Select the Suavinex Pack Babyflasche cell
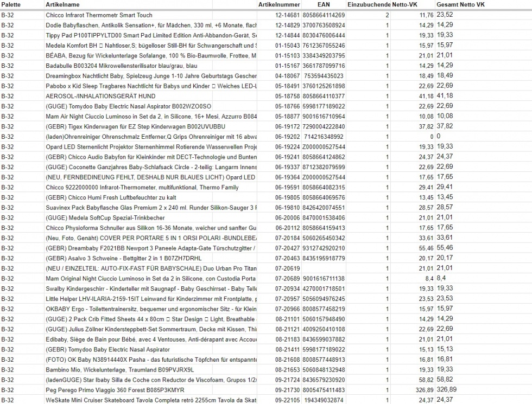This screenshot has height=404, width=532. 151,208
